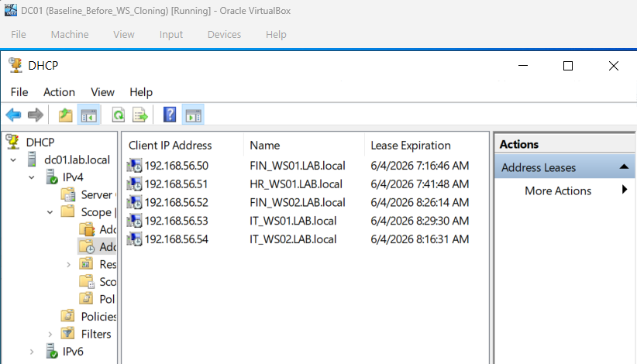Click the Up One Level folder icon
Screen dimensions: 637x364
pyautogui.click(x=65, y=115)
